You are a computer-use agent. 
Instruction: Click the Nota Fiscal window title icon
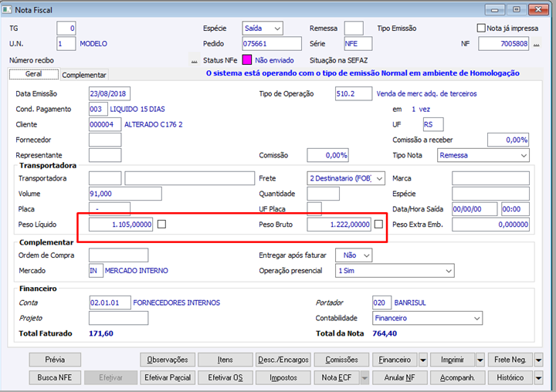tap(7, 9)
